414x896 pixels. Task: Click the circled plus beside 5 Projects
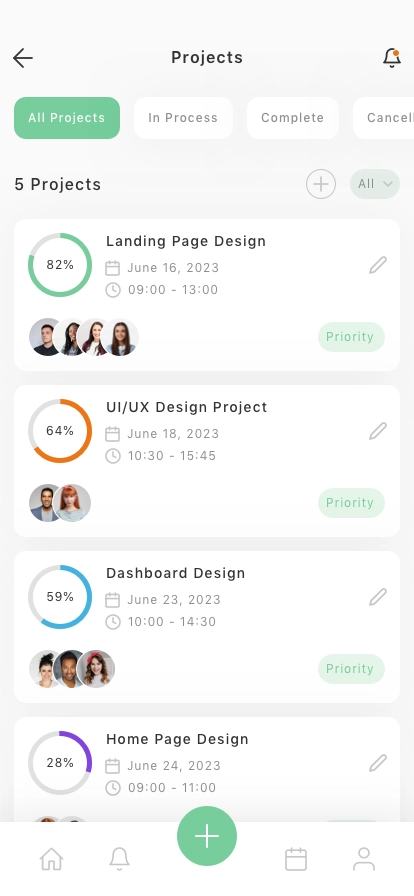click(x=321, y=184)
